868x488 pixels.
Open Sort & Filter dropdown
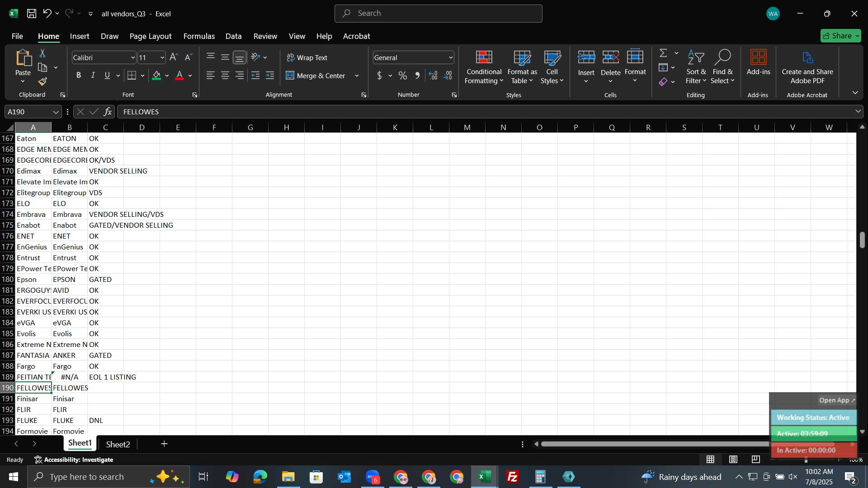point(696,67)
